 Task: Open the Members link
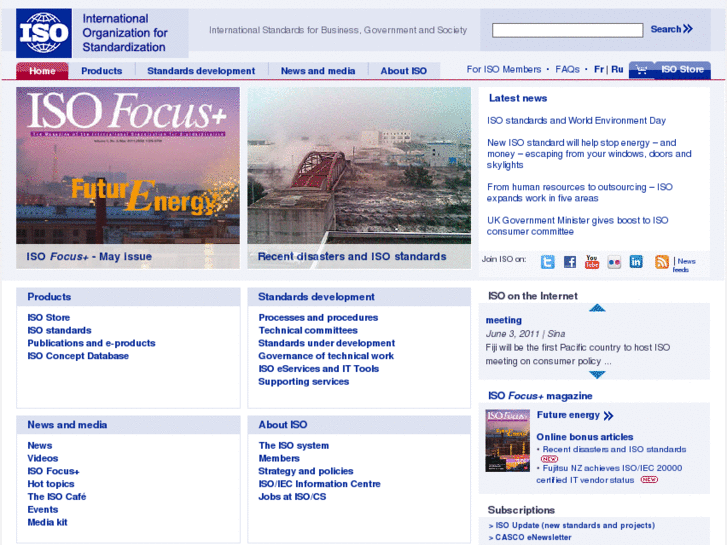click(x=279, y=458)
